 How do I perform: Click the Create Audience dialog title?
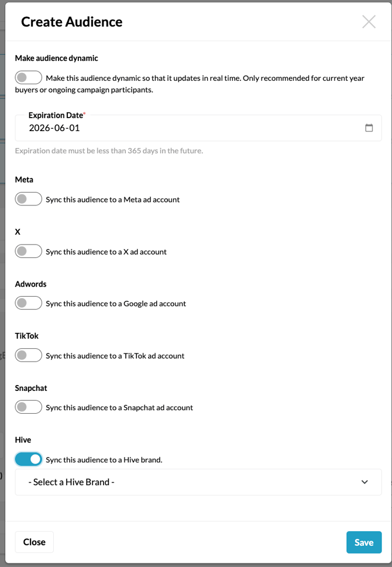(71, 22)
